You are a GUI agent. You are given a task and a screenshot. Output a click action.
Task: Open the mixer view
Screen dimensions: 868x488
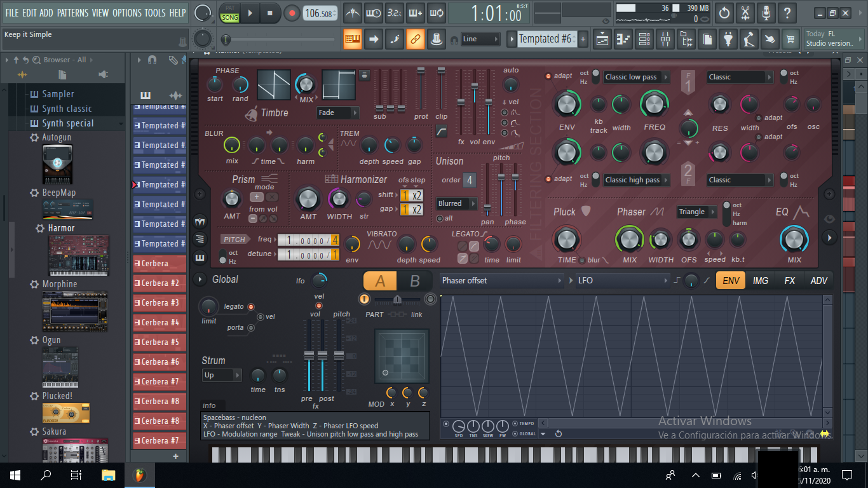[665, 39]
